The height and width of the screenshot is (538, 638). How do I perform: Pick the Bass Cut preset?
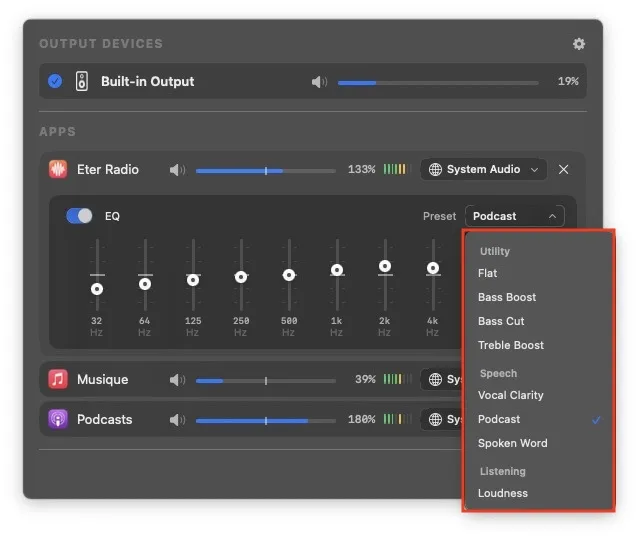(x=539, y=321)
